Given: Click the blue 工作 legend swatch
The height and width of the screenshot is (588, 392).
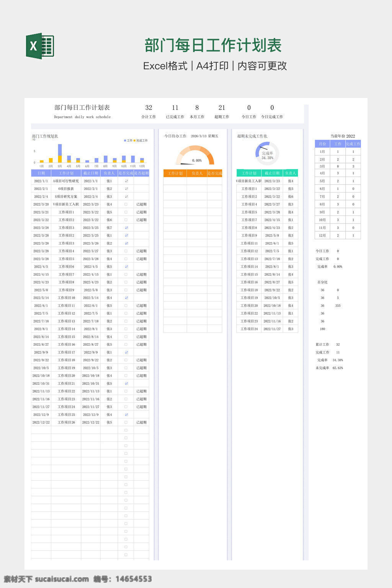Looking at the screenshot, I should [x=125, y=140].
